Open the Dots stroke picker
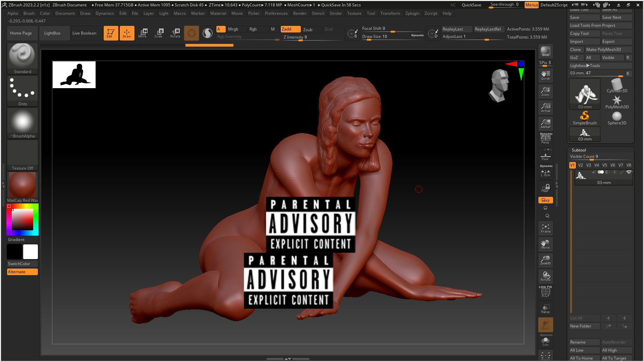Image resolution: width=644 pixels, height=362 pixels. pos(22,91)
